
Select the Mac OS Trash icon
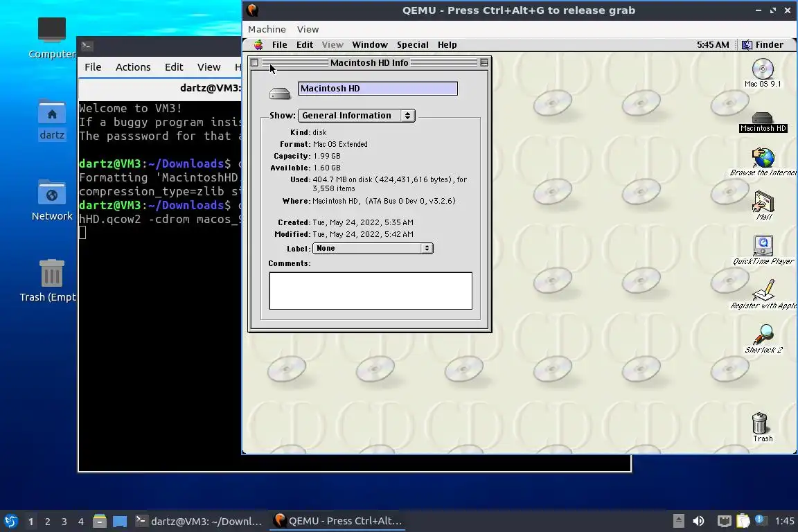tap(760, 423)
